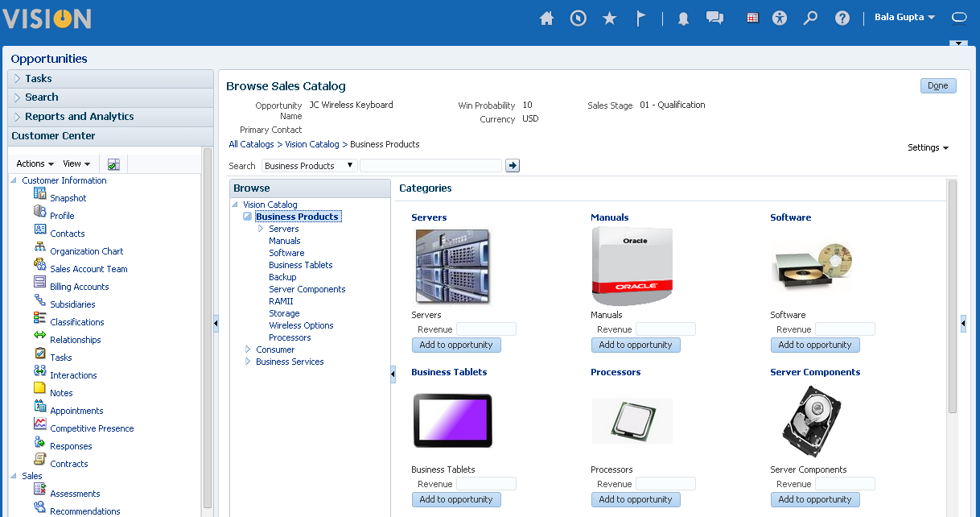This screenshot has width=980, height=517.
Task: Open Contacts in Customer Center tree
Action: [x=67, y=234]
